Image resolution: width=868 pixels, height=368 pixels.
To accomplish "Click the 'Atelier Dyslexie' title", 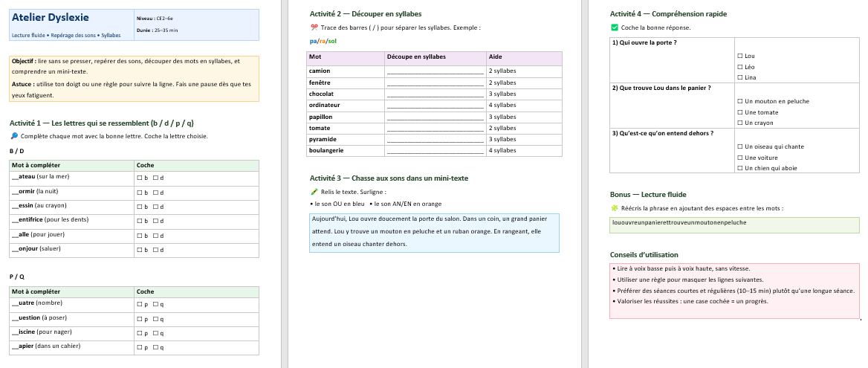I will click(x=47, y=18).
